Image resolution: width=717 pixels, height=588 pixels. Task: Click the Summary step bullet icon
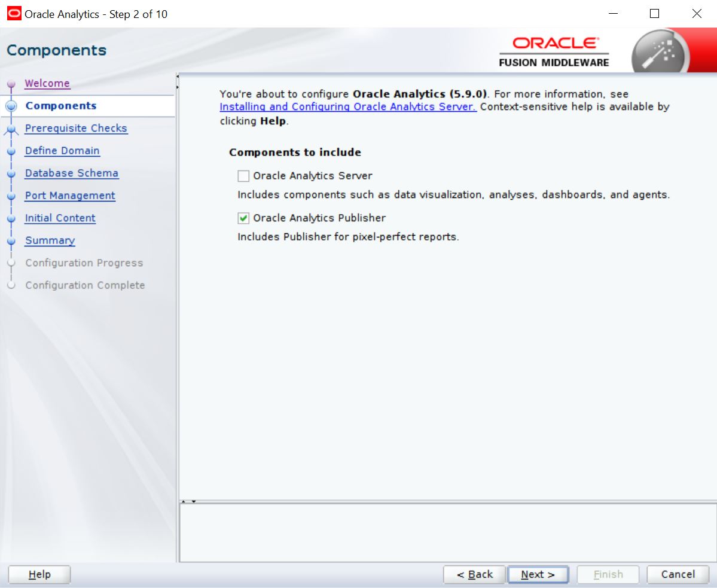pyautogui.click(x=11, y=240)
